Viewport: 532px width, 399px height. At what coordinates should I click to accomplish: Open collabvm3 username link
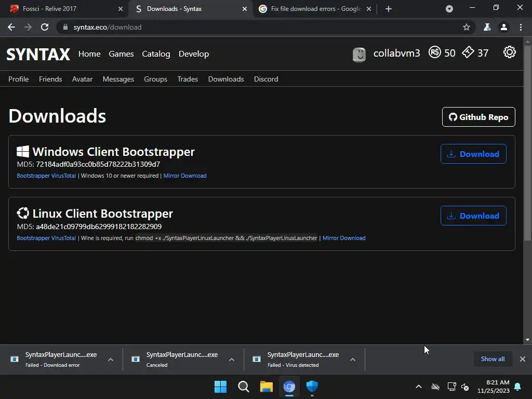pos(396,54)
